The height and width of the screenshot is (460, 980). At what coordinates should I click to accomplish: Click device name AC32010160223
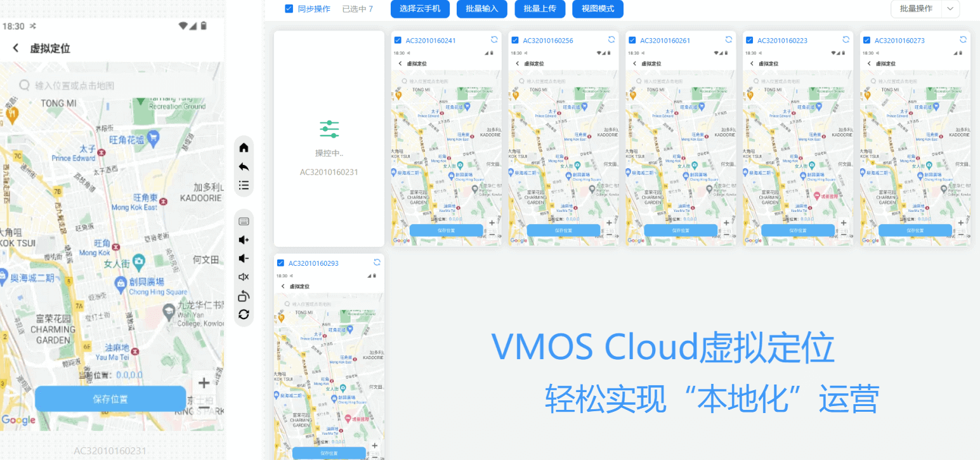click(782, 41)
